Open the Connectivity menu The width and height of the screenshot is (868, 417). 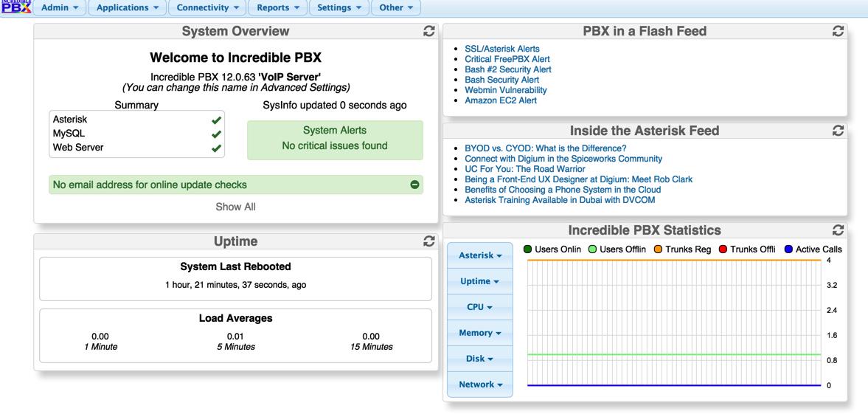coord(207,8)
